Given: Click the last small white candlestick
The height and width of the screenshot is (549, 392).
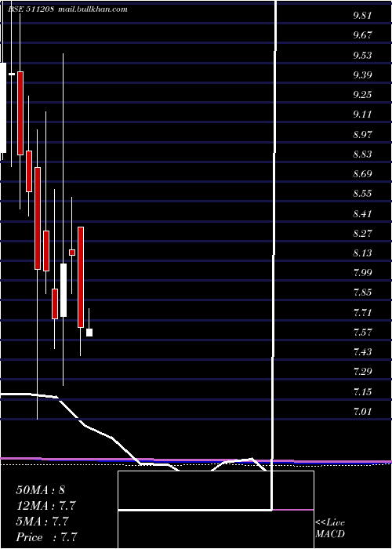Looking at the screenshot, I should (x=89, y=333).
